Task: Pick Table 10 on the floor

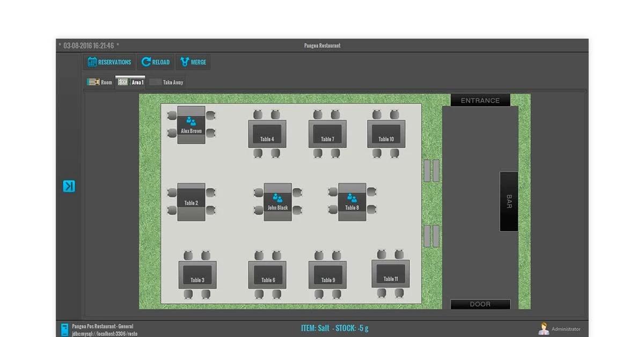Action: pos(386,134)
